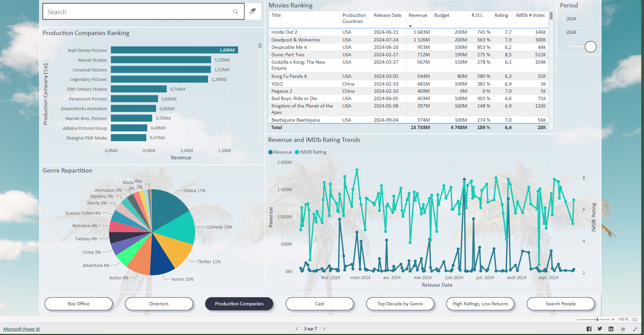
Task: Sort table by Title column header
Action: 276,15
